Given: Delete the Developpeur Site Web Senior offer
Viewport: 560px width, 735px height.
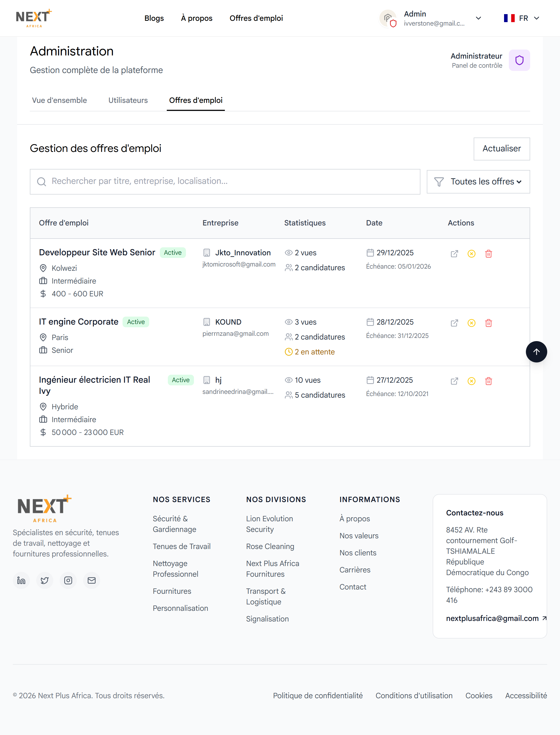Looking at the screenshot, I should 488,254.
